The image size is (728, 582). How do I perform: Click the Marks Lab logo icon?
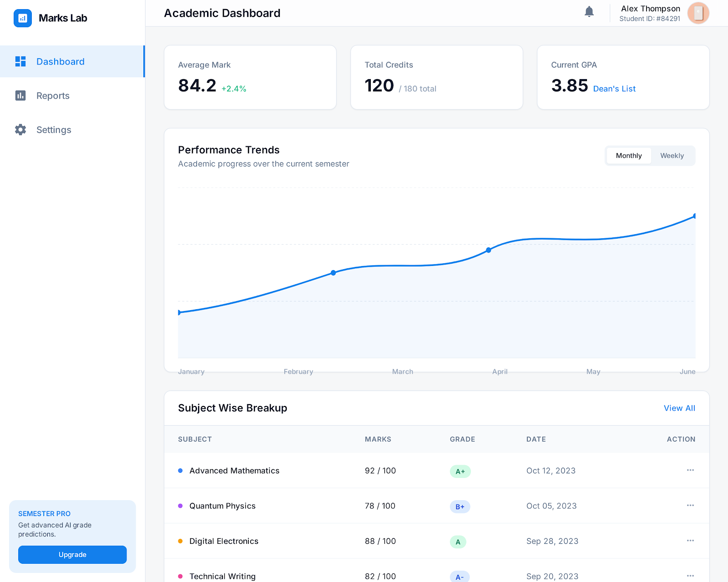[x=23, y=18]
